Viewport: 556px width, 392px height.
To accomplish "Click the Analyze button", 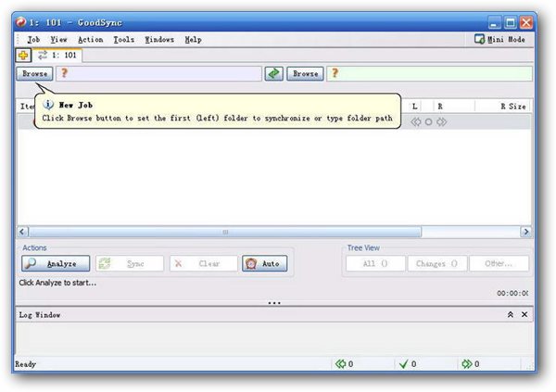I will (56, 263).
